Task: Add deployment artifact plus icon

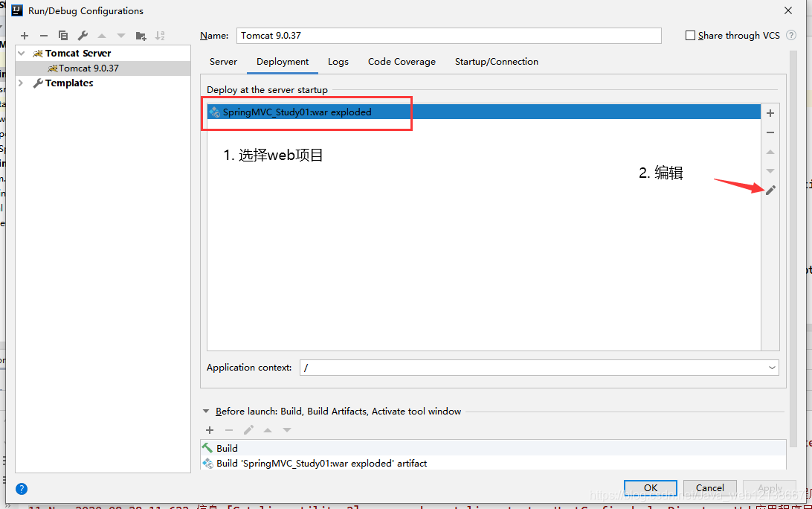Action: point(770,113)
